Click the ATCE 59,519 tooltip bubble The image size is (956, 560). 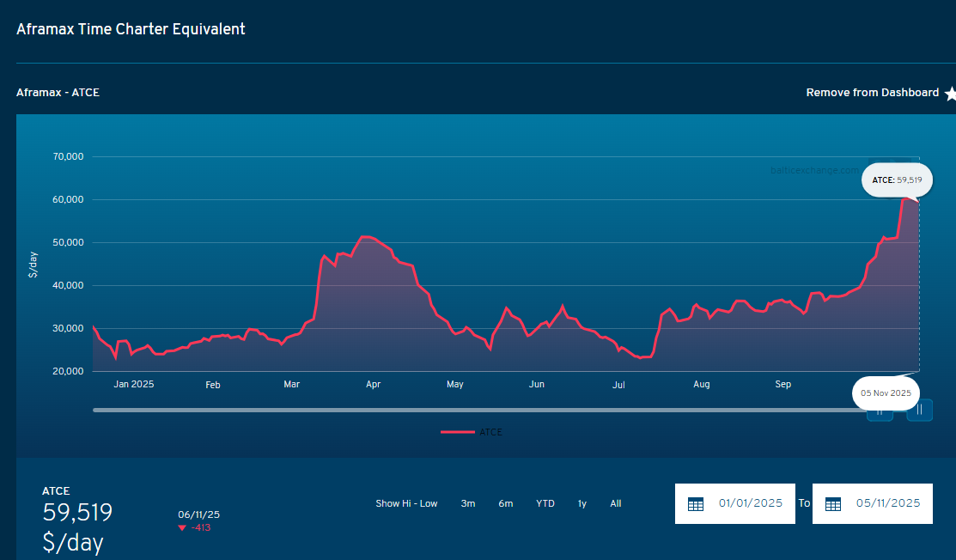coord(896,180)
